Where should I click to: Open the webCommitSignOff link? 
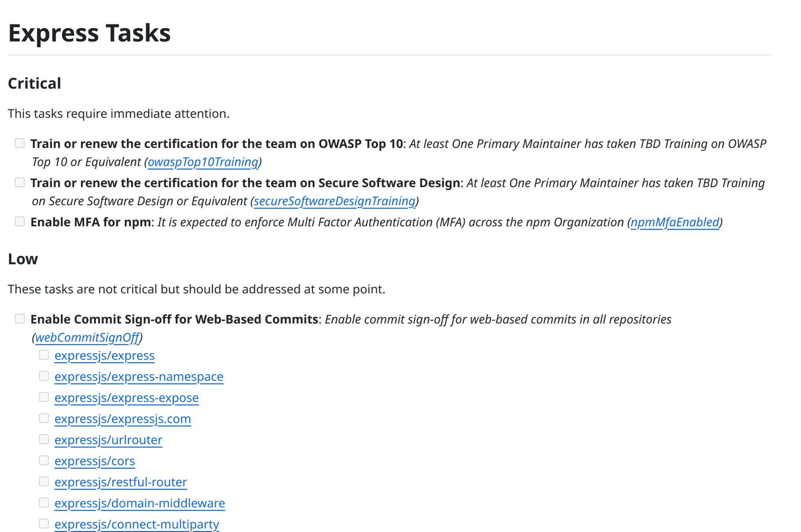[x=87, y=338]
